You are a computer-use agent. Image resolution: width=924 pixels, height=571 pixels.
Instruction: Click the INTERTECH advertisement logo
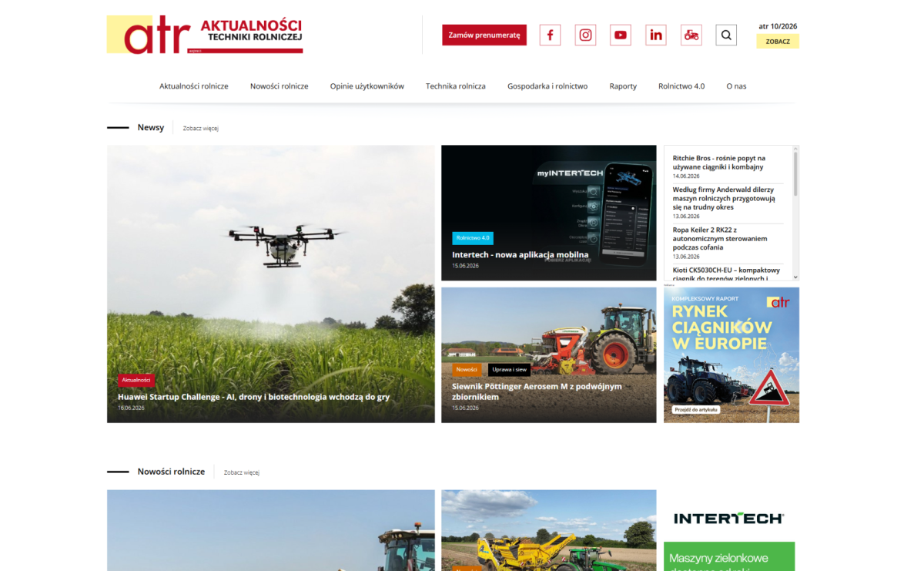pyautogui.click(x=728, y=519)
